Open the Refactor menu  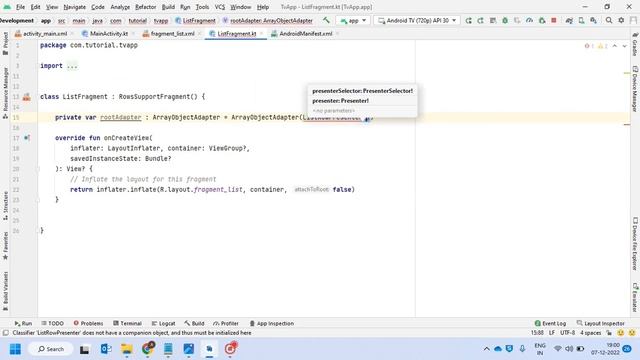(145, 7)
